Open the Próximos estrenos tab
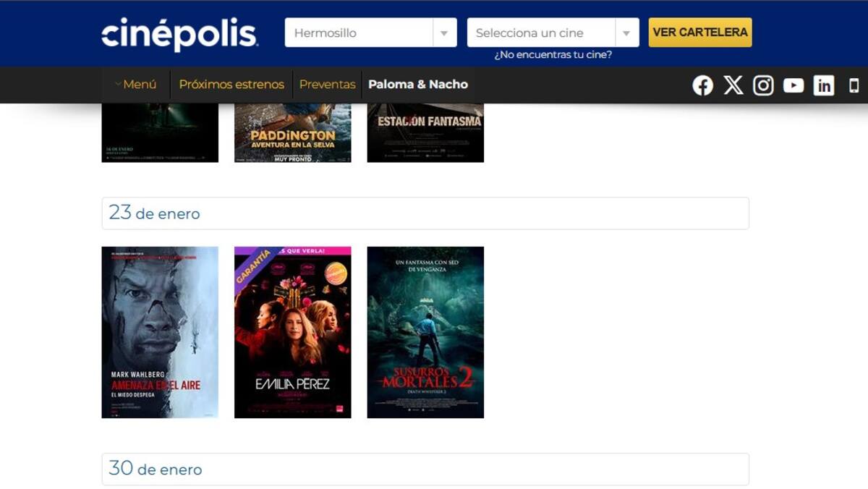The height and width of the screenshot is (489, 868). click(x=231, y=85)
